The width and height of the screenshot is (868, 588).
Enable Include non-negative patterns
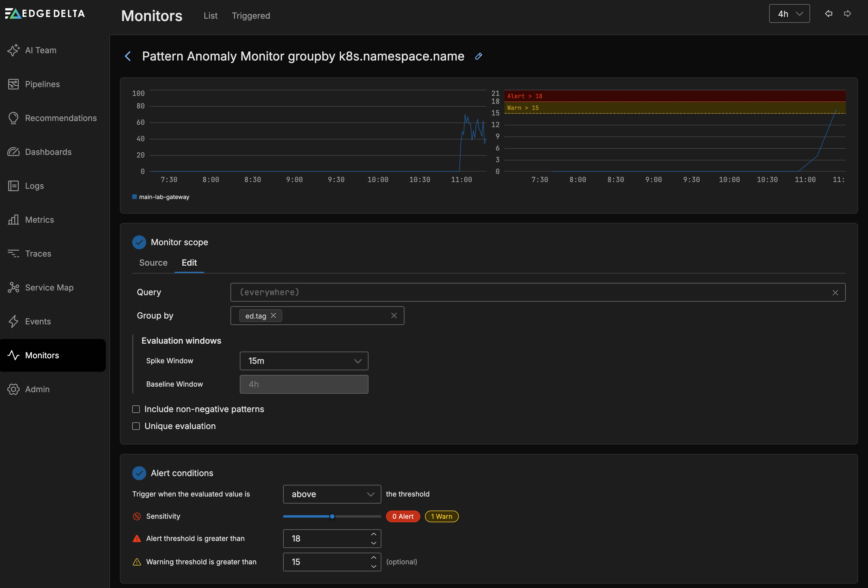point(136,409)
